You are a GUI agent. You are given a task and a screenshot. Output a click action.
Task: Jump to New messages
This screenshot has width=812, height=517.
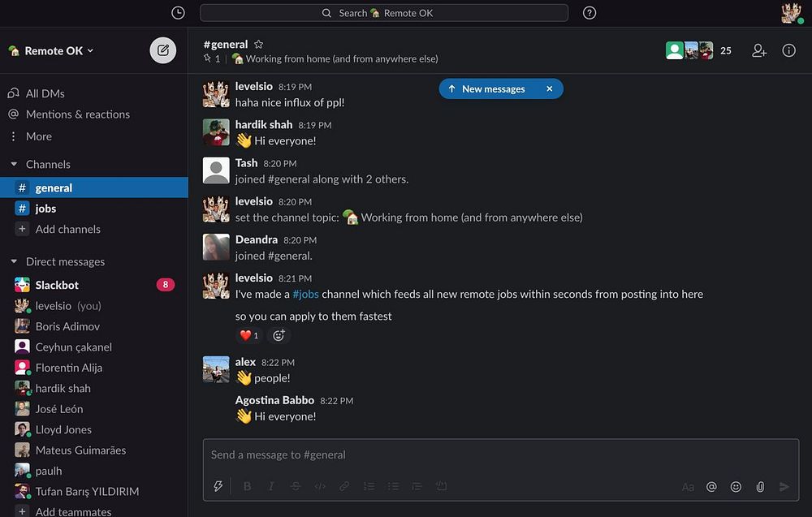[486, 88]
